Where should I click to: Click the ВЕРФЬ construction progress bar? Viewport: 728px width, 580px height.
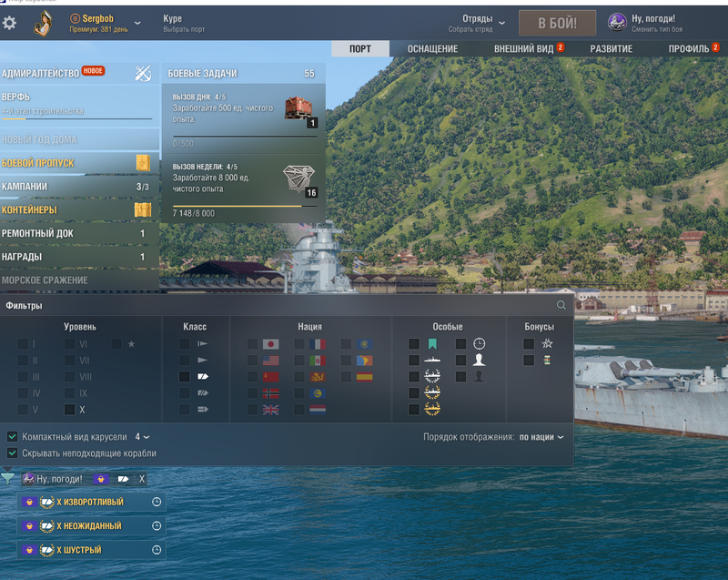click(x=77, y=119)
